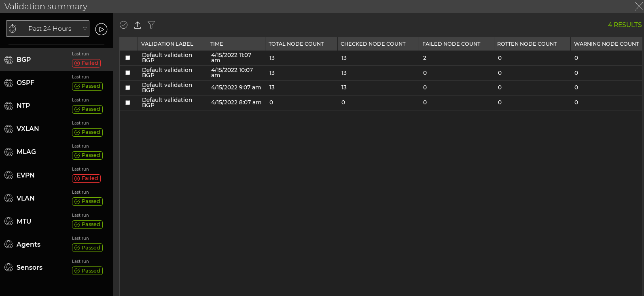Sort by Time column header

[x=217, y=44]
